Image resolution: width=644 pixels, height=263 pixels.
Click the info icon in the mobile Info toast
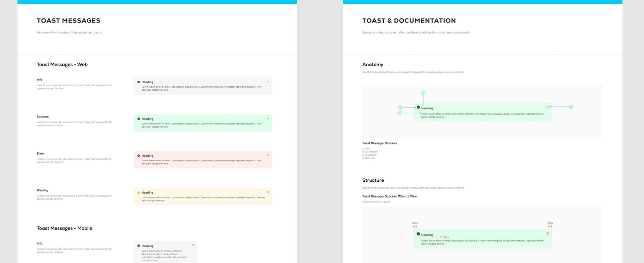coord(139,246)
